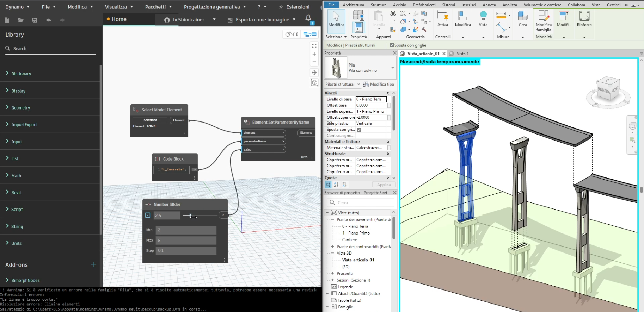
Task: Open the Pila family type dropdown
Action: click(393, 68)
